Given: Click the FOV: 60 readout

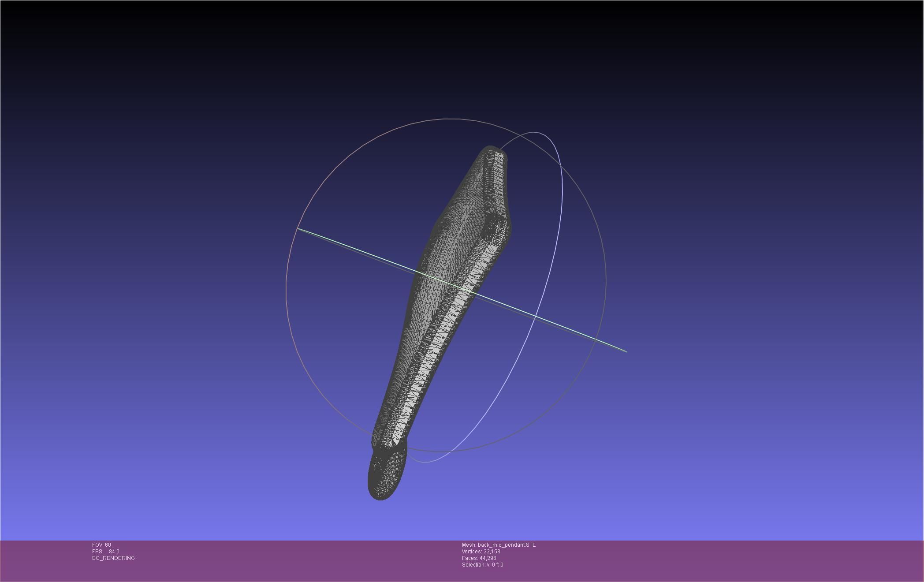Looking at the screenshot, I should pyautogui.click(x=101, y=545).
